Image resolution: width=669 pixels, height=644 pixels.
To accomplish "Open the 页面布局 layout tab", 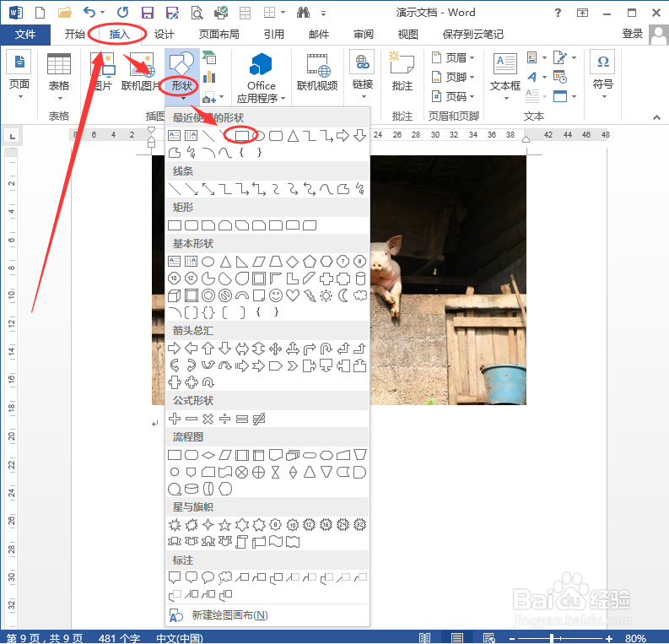I will point(219,34).
